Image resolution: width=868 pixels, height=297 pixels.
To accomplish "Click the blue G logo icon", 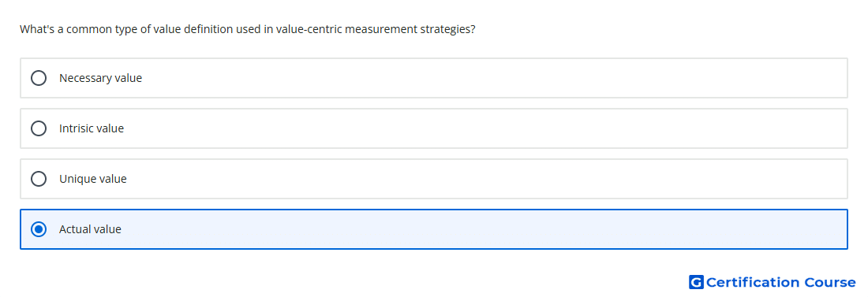I will pos(696,282).
